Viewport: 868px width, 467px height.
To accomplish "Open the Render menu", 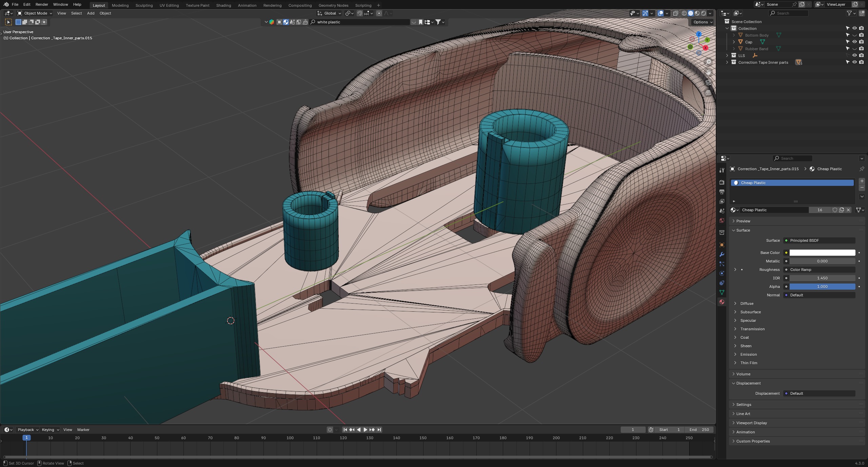I will coord(42,4).
